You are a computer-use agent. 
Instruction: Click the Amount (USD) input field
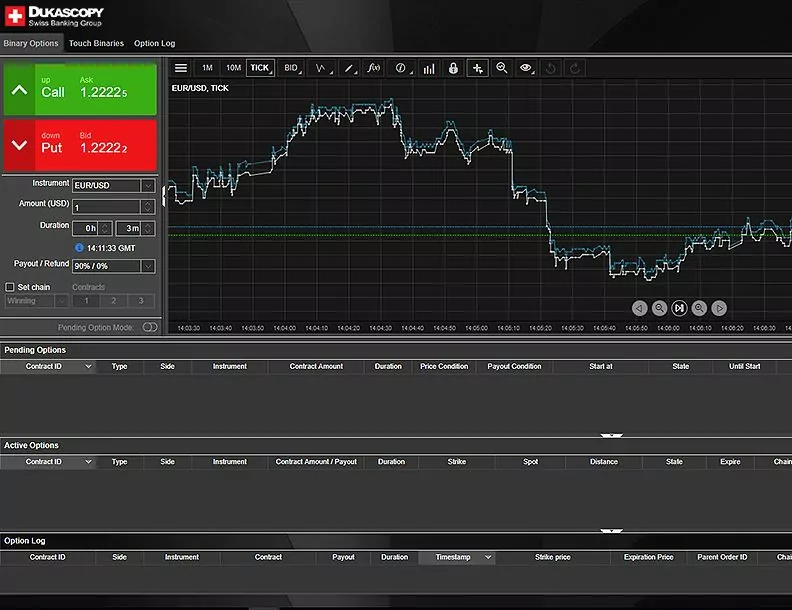point(106,207)
